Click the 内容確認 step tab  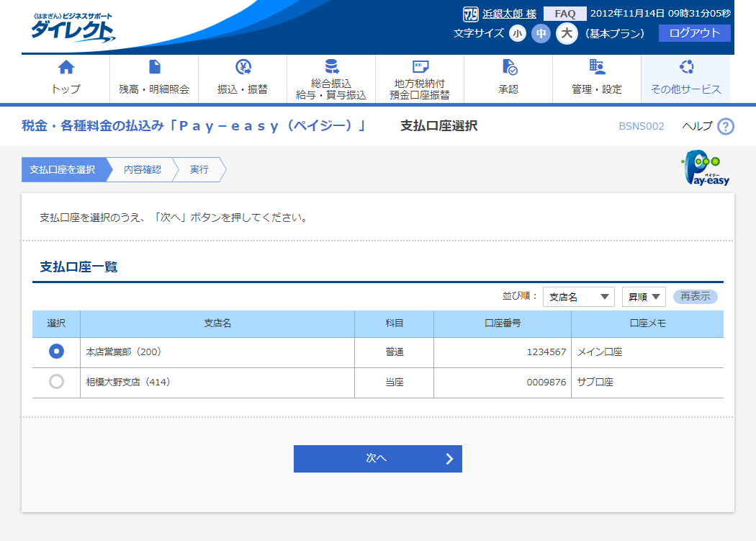(142, 170)
